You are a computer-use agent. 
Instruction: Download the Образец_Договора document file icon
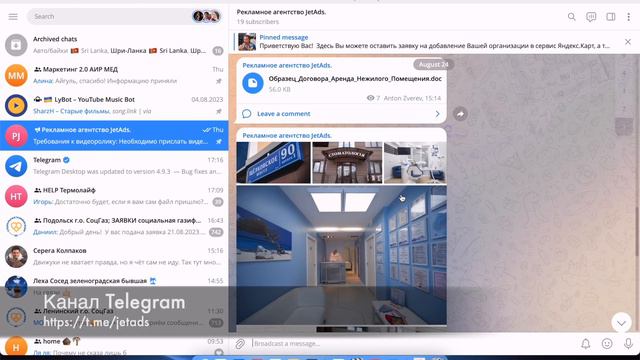253,83
